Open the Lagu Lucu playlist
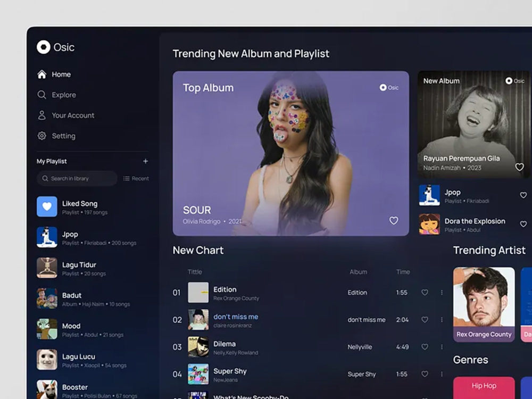The width and height of the screenshot is (532, 399). [93, 360]
